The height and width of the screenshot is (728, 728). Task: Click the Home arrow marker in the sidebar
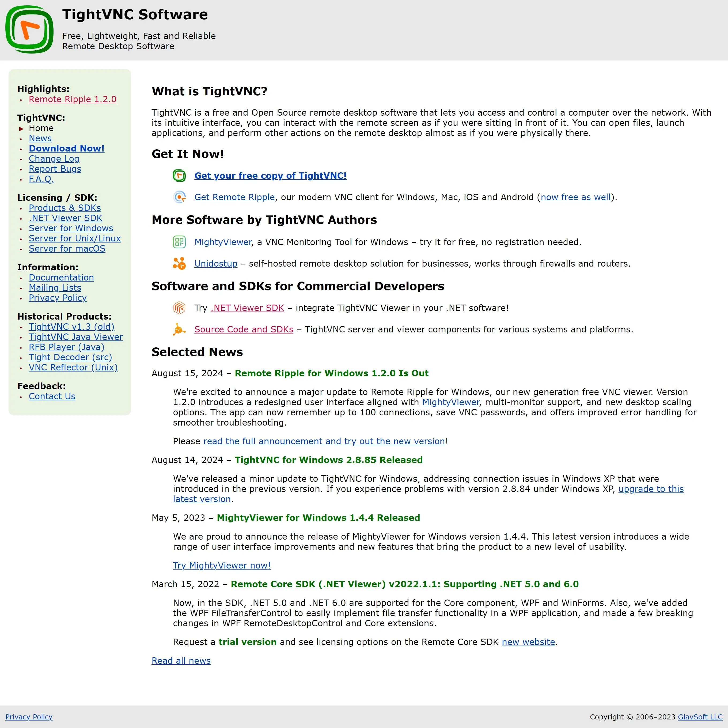pyautogui.click(x=21, y=129)
